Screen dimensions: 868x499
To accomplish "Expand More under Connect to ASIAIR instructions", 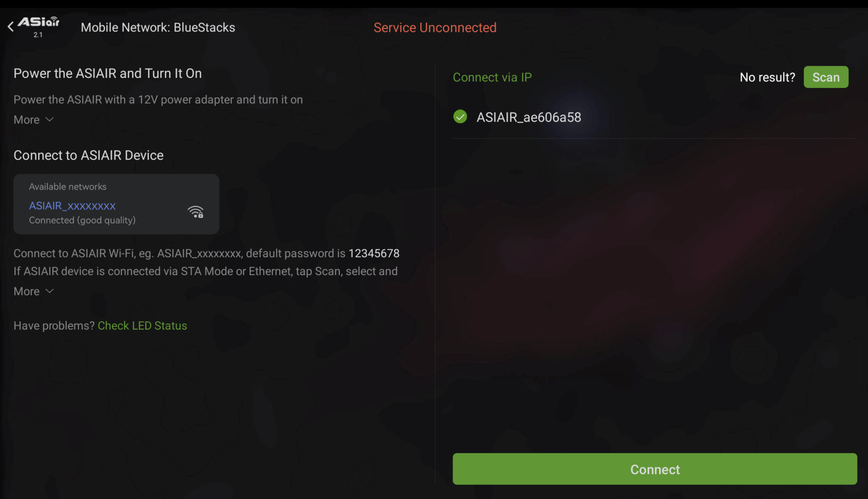I will (34, 291).
